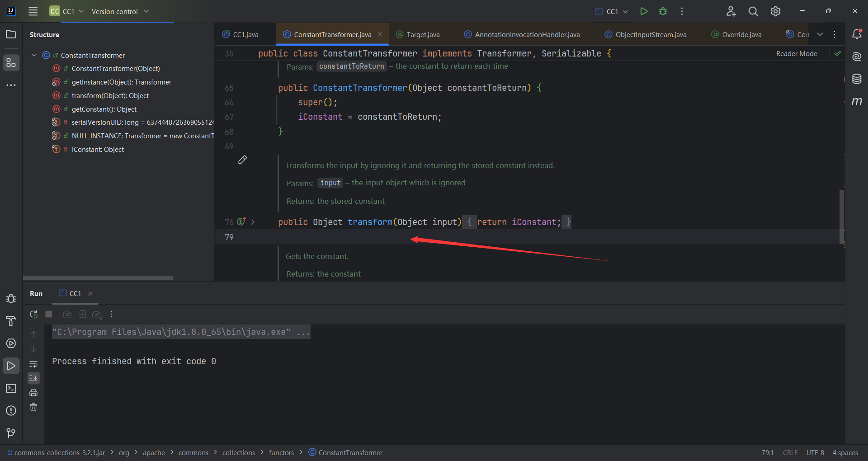Toggle soft-wrap in console
Viewport: 868px width, 461px height.
click(x=33, y=364)
